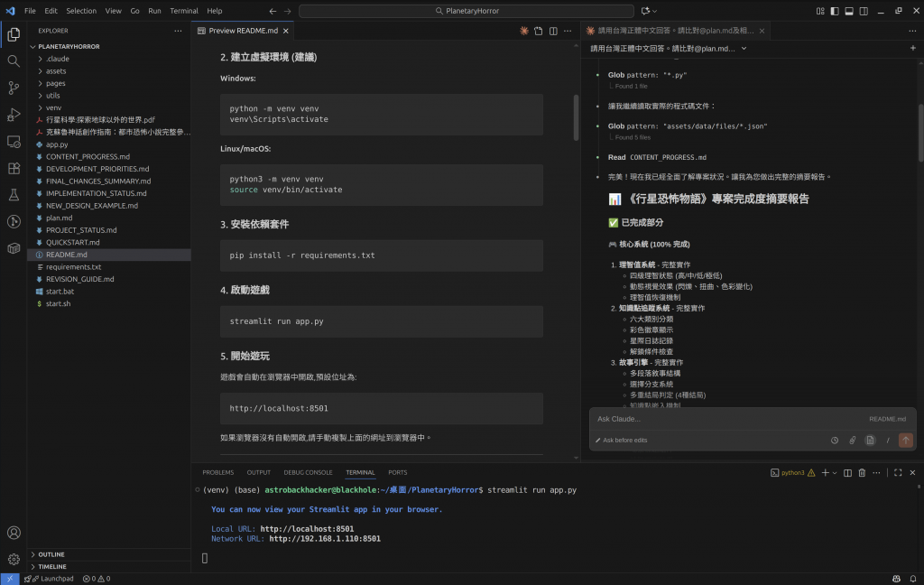Toggle Ask before edits mode

621,440
